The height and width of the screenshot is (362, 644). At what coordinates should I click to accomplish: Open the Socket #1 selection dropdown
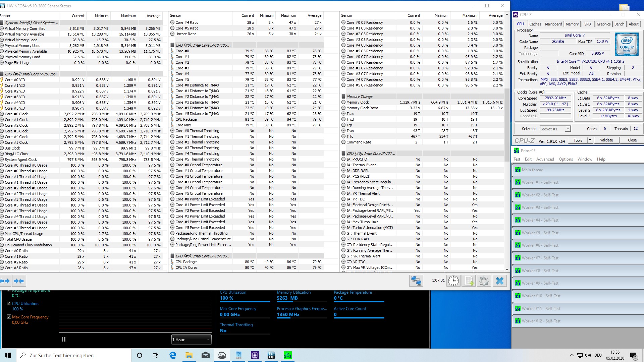coord(555,129)
